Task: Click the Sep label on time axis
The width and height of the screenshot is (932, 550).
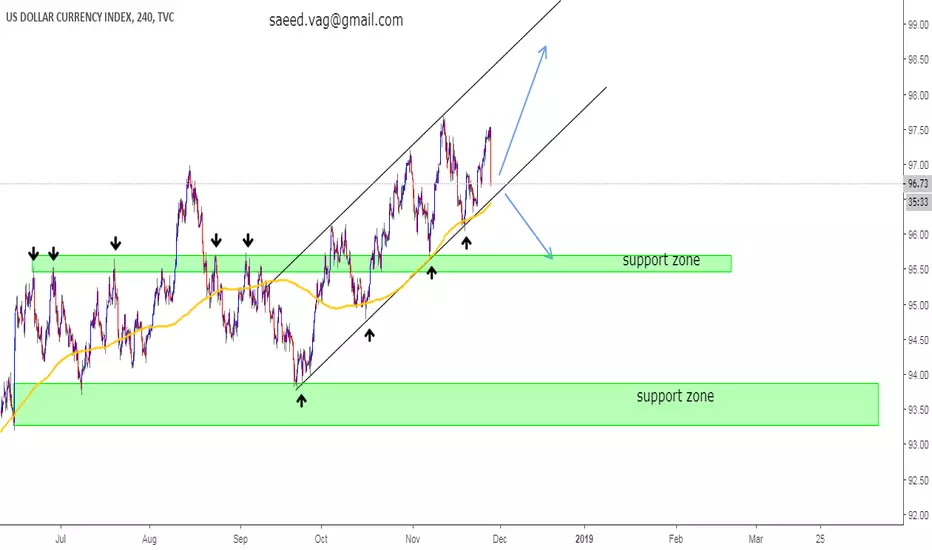Action: point(240,539)
